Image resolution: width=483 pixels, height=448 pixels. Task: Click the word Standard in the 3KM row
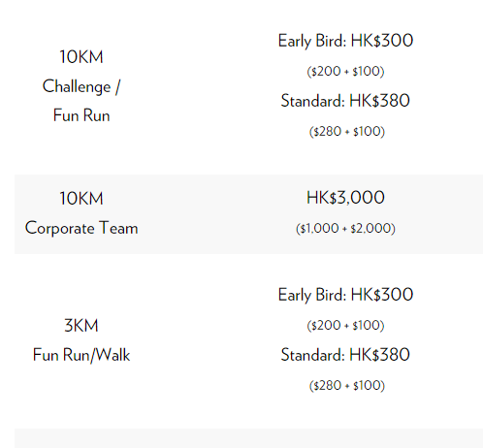(x=312, y=355)
